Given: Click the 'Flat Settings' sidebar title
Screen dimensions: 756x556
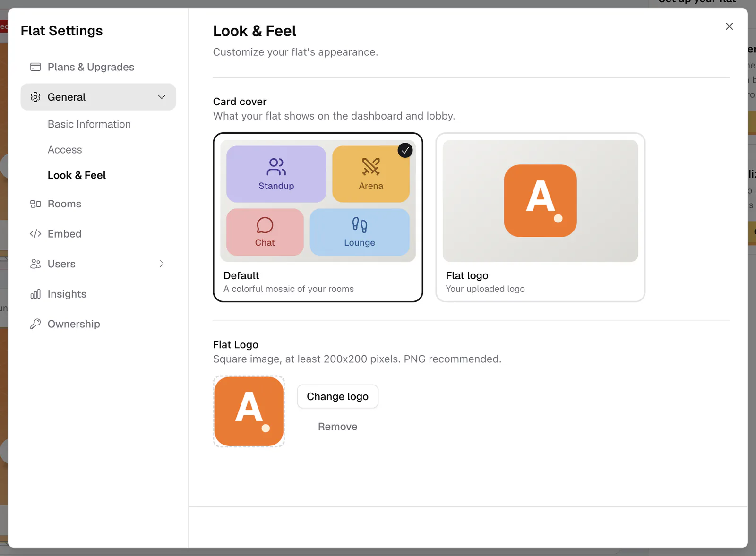Looking at the screenshot, I should point(62,31).
